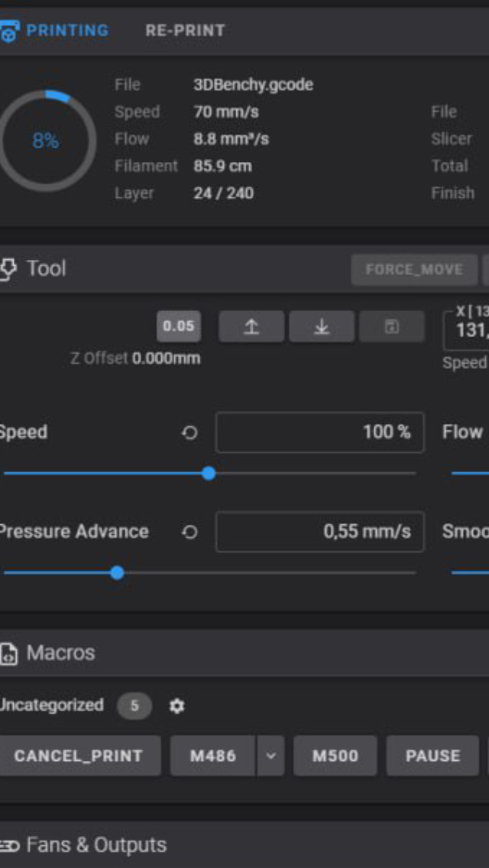
Task: Select the 0.05 Z offset increment
Action: tap(179, 326)
